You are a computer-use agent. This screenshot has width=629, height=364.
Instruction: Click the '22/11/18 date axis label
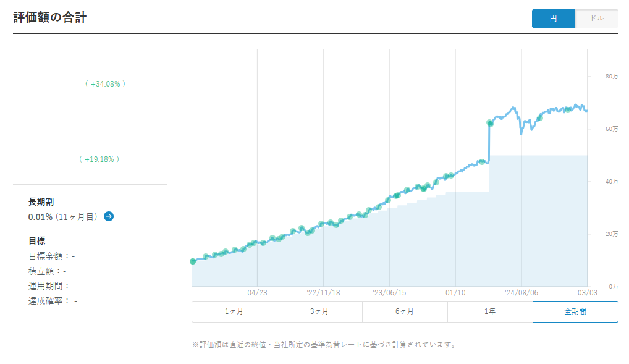(323, 292)
